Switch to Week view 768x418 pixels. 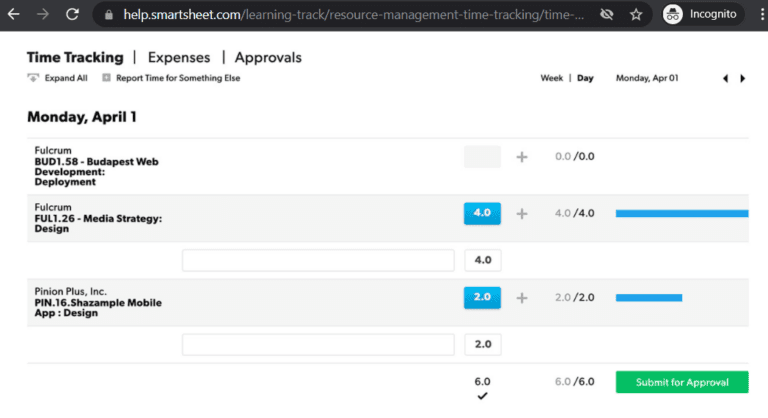pos(552,78)
